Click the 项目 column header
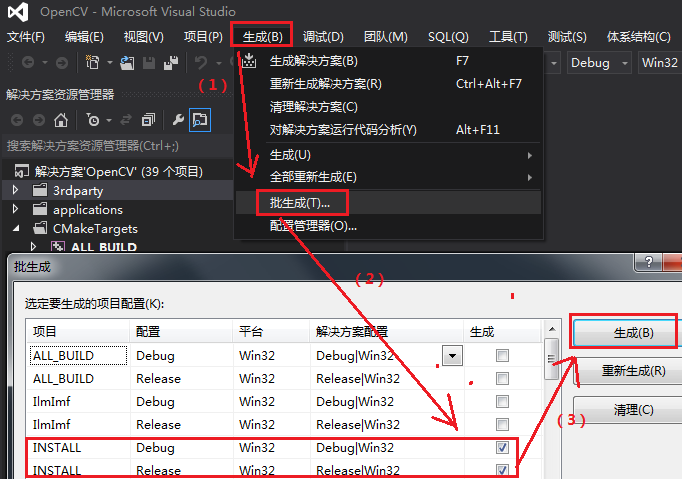The height and width of the screenshot is (479, 682). coord(78,332)
